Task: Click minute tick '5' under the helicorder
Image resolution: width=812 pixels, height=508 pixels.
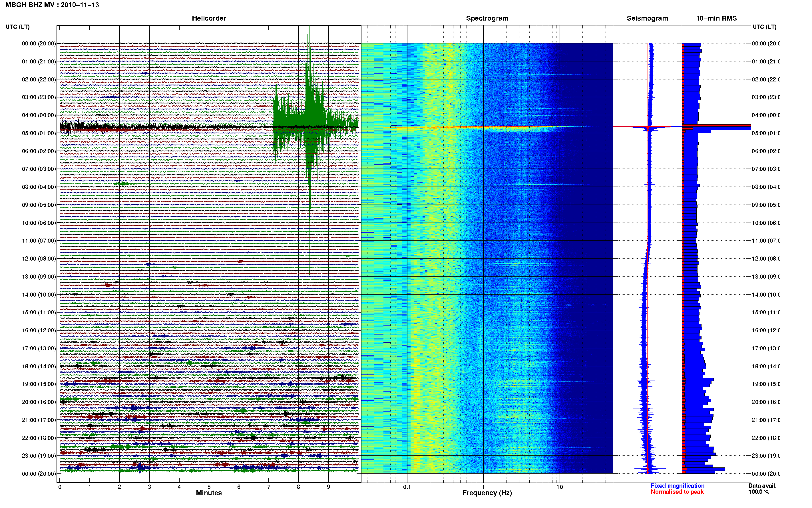Action: [209, 487]
